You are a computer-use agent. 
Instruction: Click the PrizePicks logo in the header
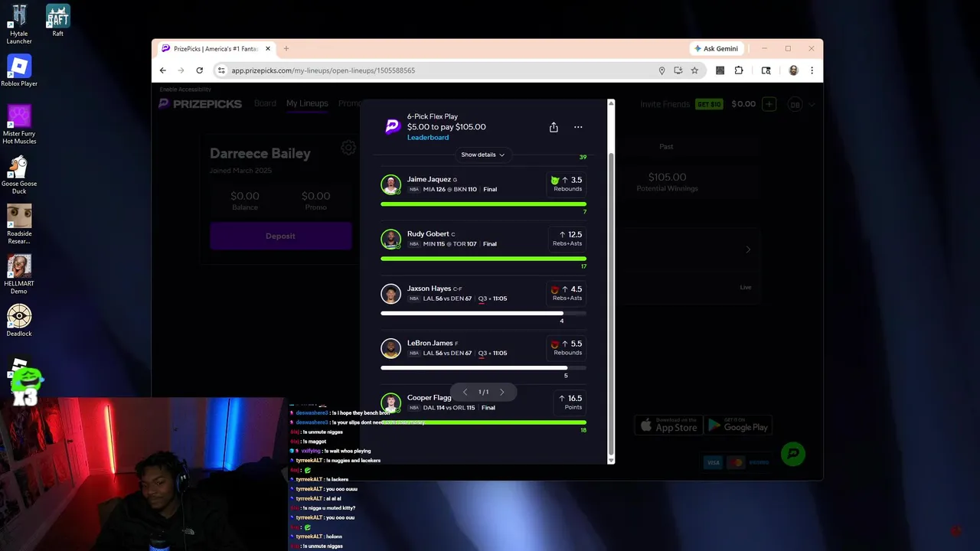coord(200,104)
